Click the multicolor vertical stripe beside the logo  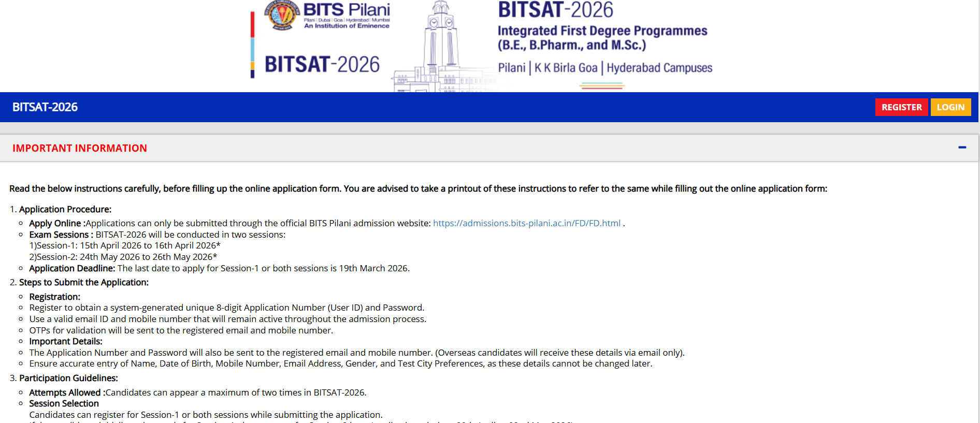pos(252,45)
